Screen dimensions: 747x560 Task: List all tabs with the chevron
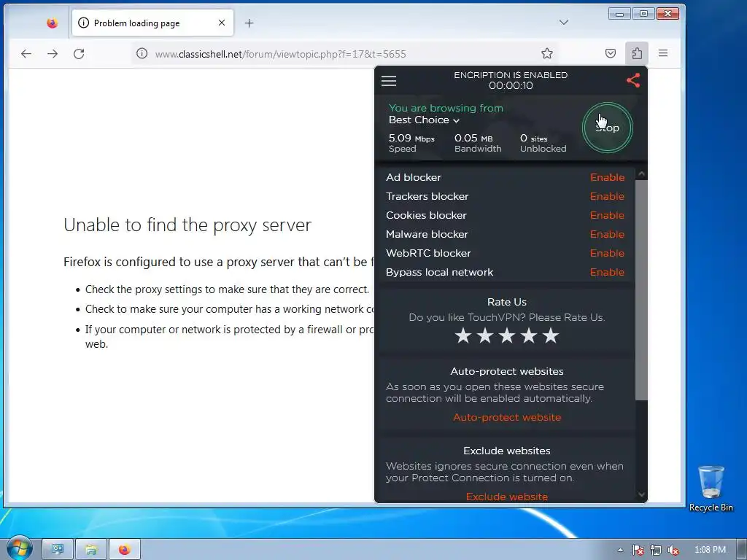click(564, 23)
